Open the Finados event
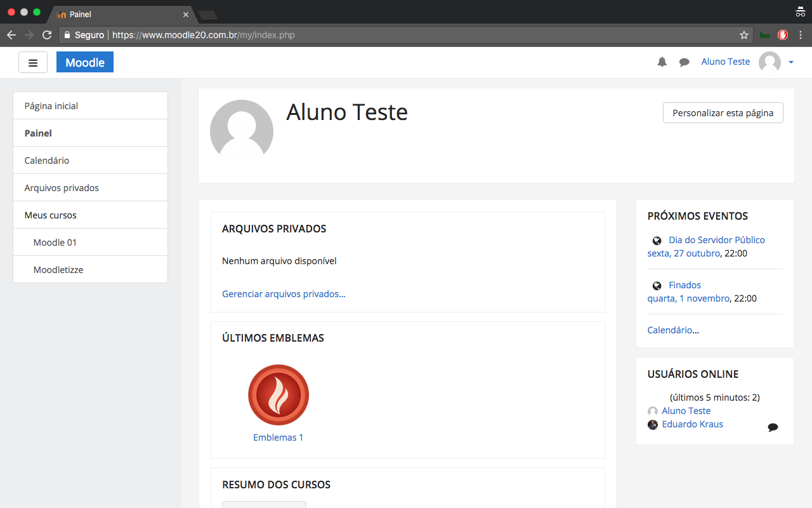This screenshot has height=508, width=812. (684, 285)
